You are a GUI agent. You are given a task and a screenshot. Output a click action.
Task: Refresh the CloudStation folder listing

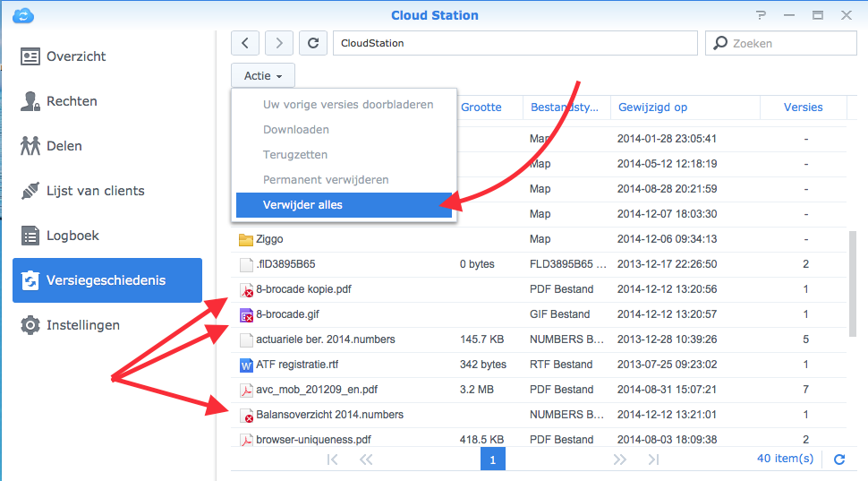312,43
